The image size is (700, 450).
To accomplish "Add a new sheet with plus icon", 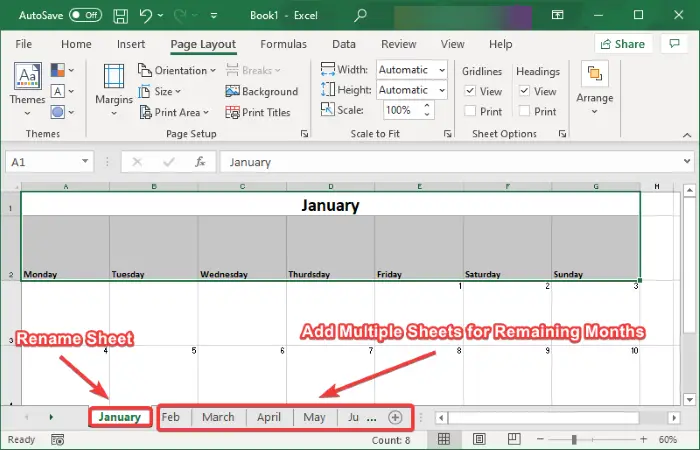I will click(x=395, y=417).
